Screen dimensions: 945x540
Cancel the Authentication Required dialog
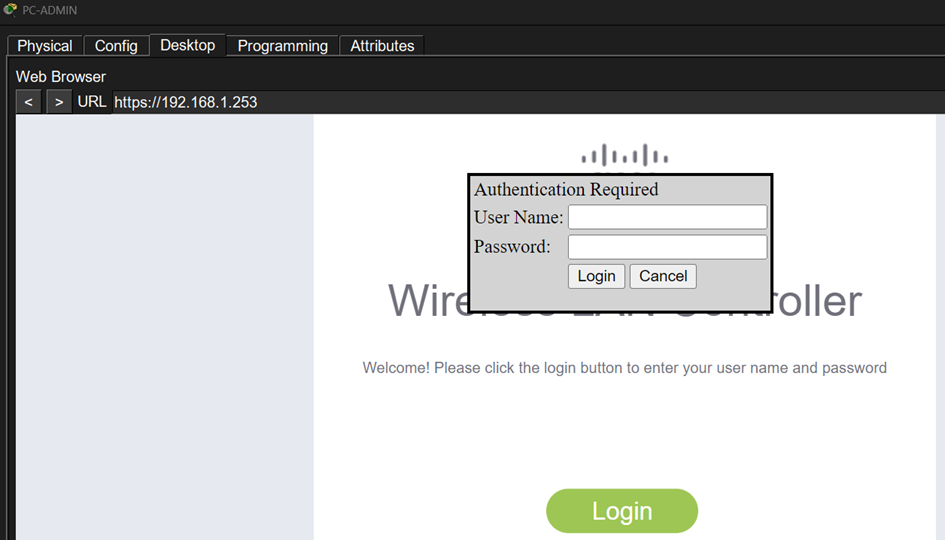tap(663, 276)
